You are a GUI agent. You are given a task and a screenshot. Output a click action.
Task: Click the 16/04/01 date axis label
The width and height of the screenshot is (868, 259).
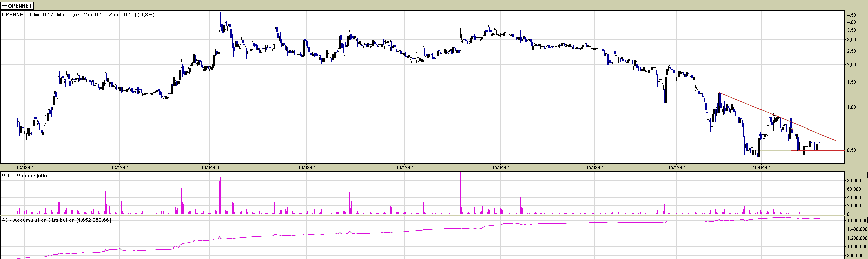click(762, 167)
